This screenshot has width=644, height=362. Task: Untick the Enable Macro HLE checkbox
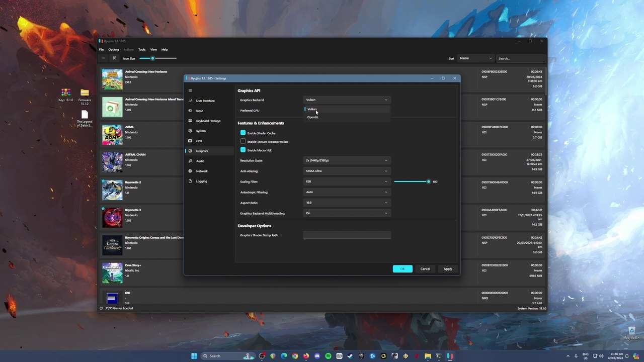pos(243,150)
